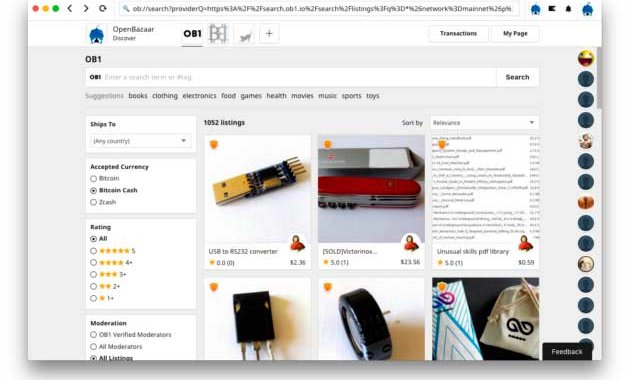This screenshot has width=628, height=380.
Task: Click the OB1 search term input field
Action: (291, 77)
